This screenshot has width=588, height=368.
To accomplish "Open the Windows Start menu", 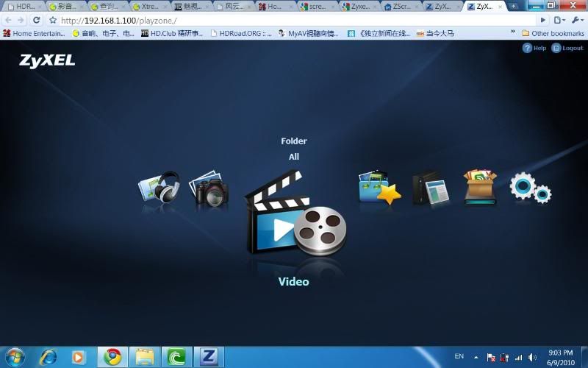I will tap(15, 357).
